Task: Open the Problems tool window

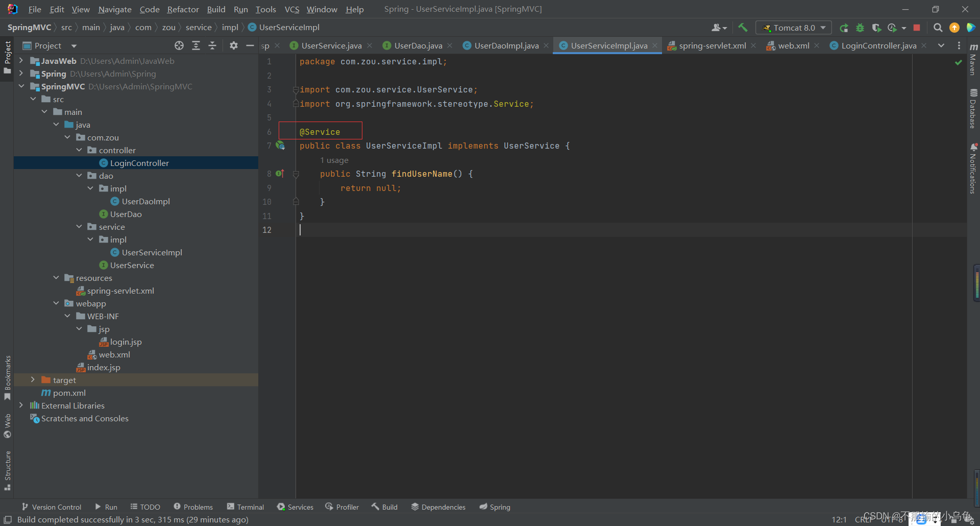Action: click(193, 507)
